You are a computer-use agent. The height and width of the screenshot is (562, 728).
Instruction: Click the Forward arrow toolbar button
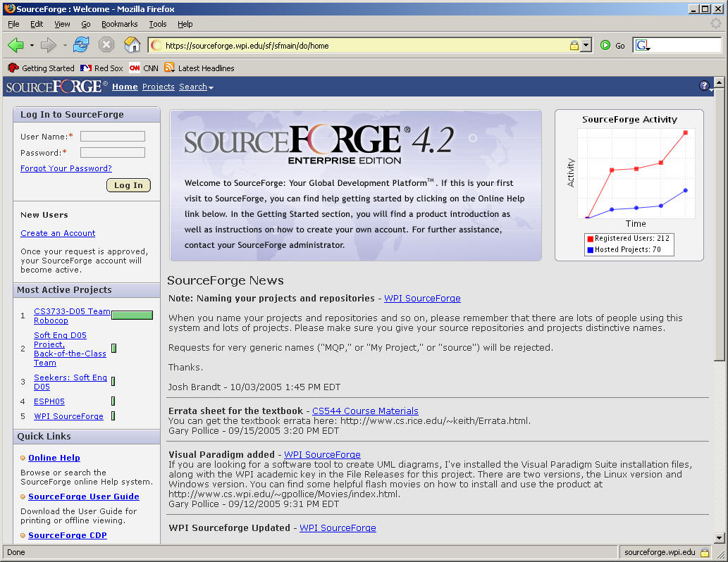pyautogui.click(x=49, y=45)
